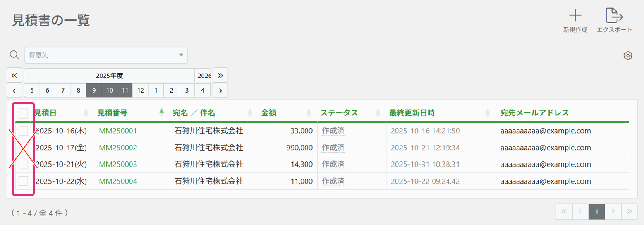Click the search magnifier icon
Image resolution: width=644 pixels, height=225 pixels.
pos(14,55)
